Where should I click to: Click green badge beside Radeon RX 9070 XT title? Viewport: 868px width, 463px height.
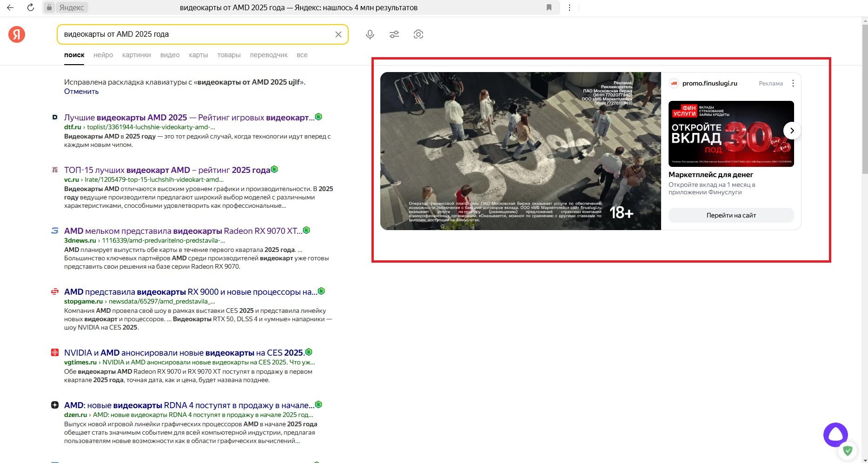coord(306,230)
